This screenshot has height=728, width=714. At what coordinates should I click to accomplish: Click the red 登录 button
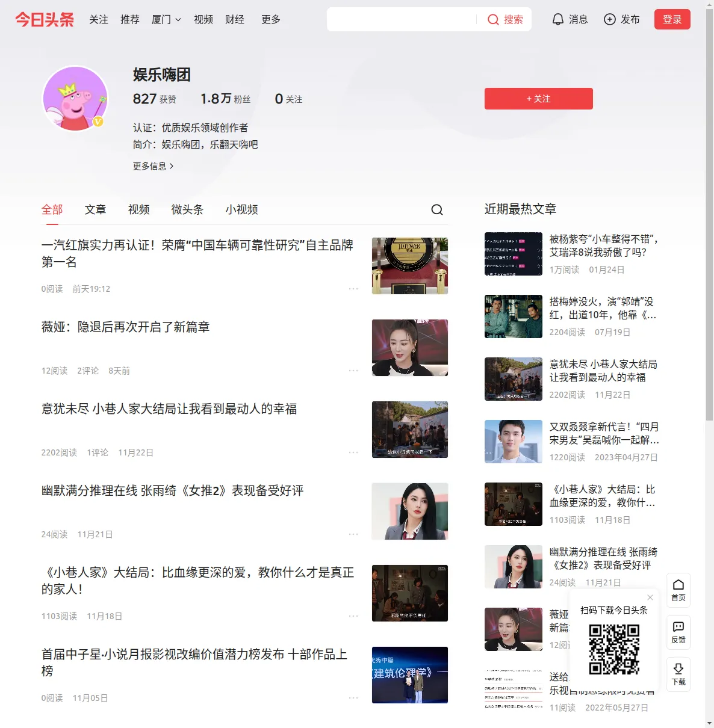(672, 19)
